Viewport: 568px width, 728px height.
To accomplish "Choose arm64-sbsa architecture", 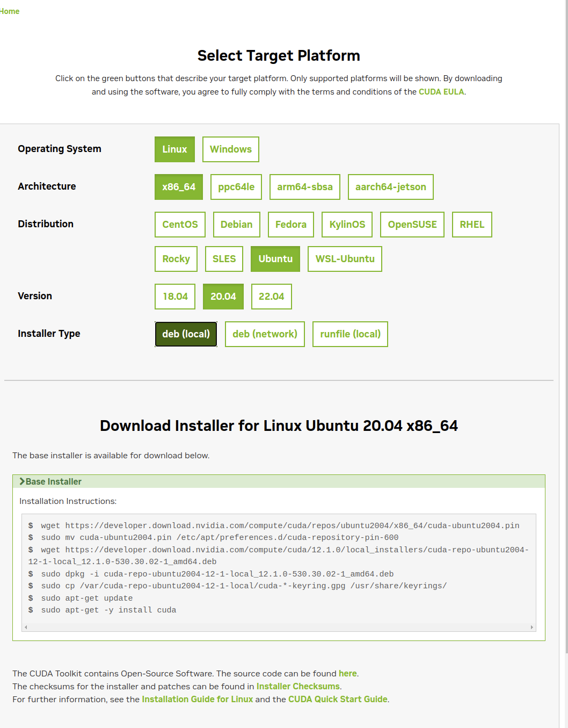I will coord(305,187).
